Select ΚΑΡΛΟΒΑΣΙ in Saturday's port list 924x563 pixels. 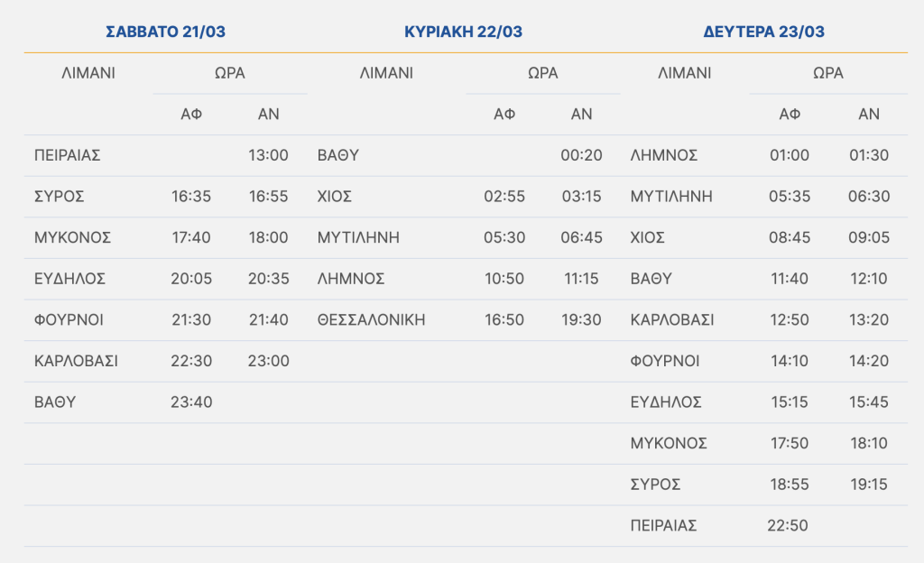coord(76,361)
